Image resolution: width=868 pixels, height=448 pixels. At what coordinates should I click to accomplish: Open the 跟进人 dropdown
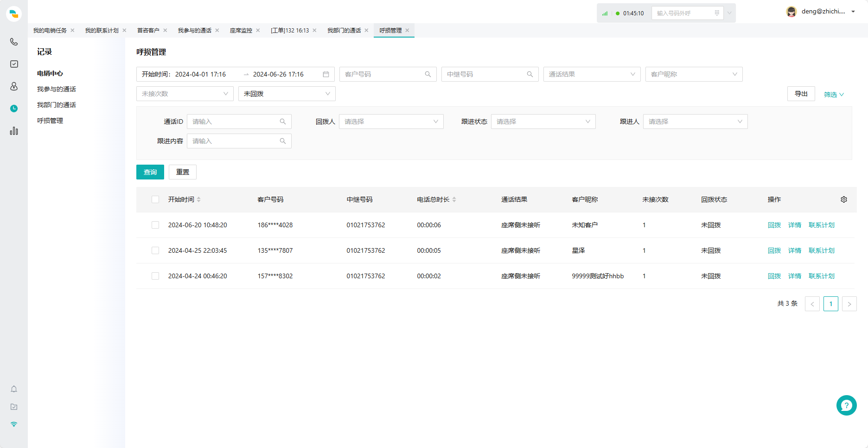tap(695, 122)
